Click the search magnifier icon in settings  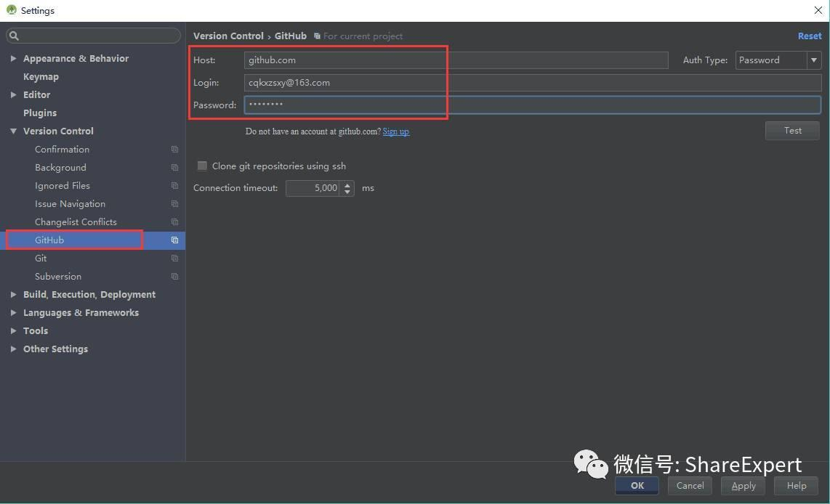pyautogui.click(x=15, y=36)
